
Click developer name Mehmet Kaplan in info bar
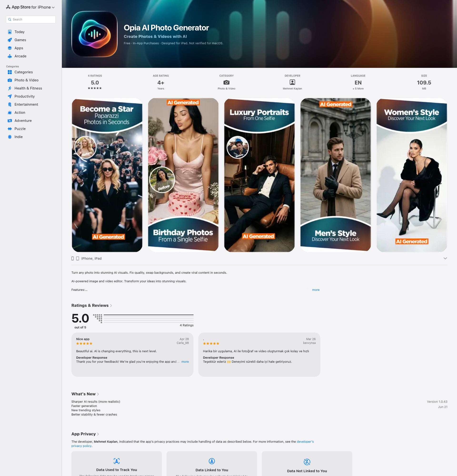click(292, 89)
